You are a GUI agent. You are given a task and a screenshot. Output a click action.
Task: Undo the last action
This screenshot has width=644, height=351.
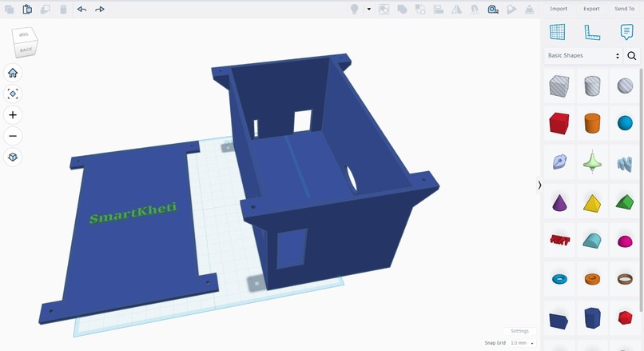pos(81,9)
